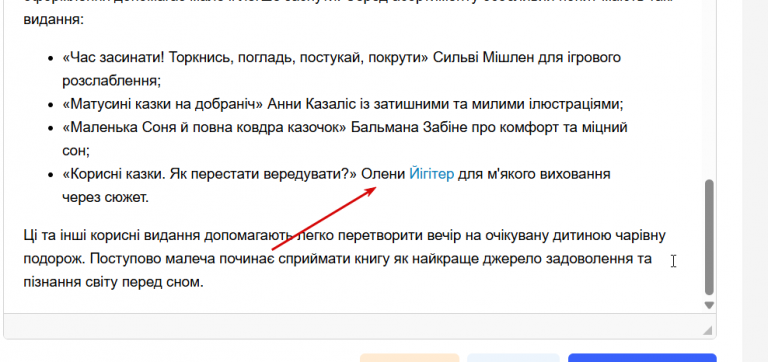Click the paragraph starting «Ці та інші корисні видання»
This screenshot has height=362, width=768.
[x=345, y=259]
